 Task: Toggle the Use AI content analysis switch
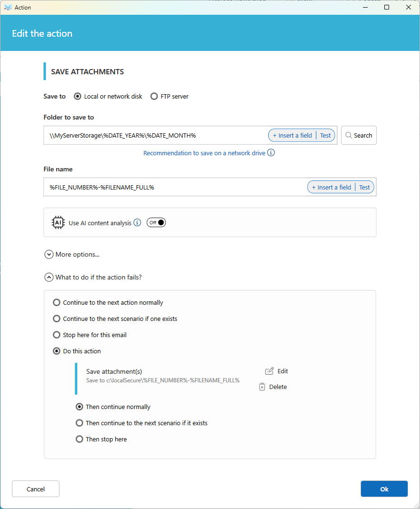156,223
